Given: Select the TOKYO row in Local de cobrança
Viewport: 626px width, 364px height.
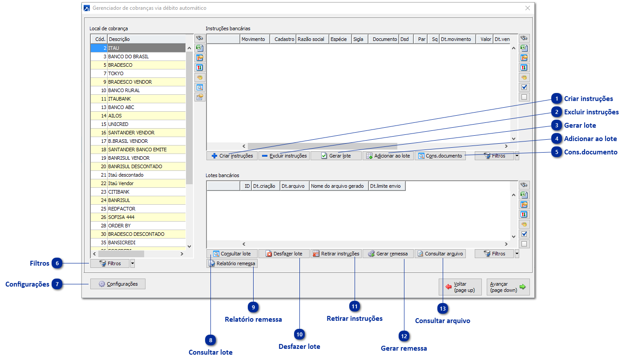Looking at the screenshot, I should [x=138, y=73].
